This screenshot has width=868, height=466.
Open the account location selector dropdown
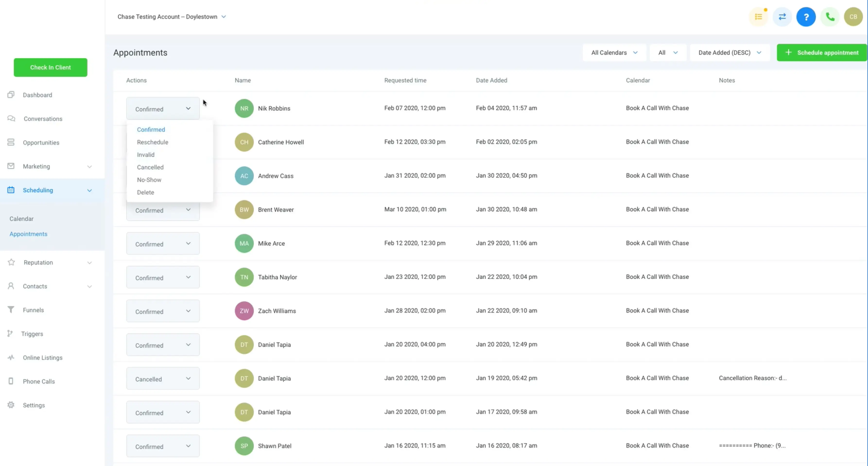(172, 17)
